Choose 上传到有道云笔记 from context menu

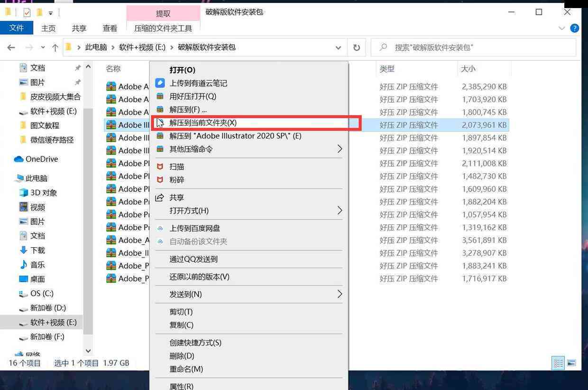tap(198, 83)
